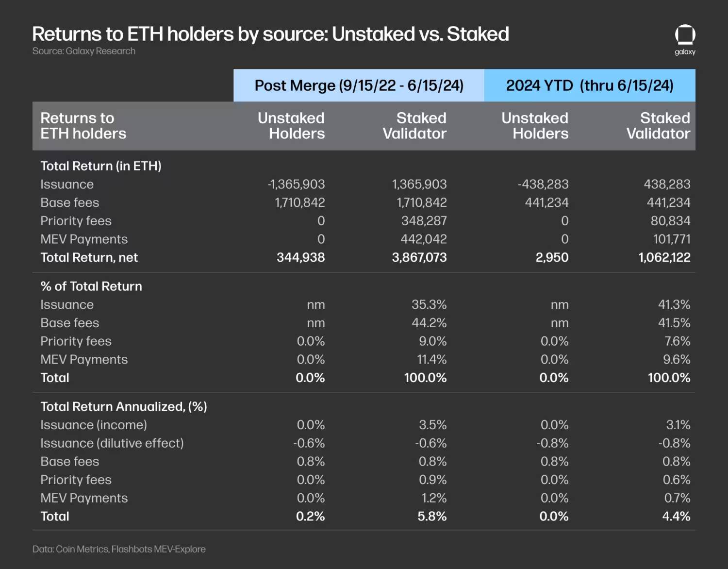The width and height of the screenshot is (728, 569).
Task: Click the 'Total Return, net' row label
Action: 89,257
